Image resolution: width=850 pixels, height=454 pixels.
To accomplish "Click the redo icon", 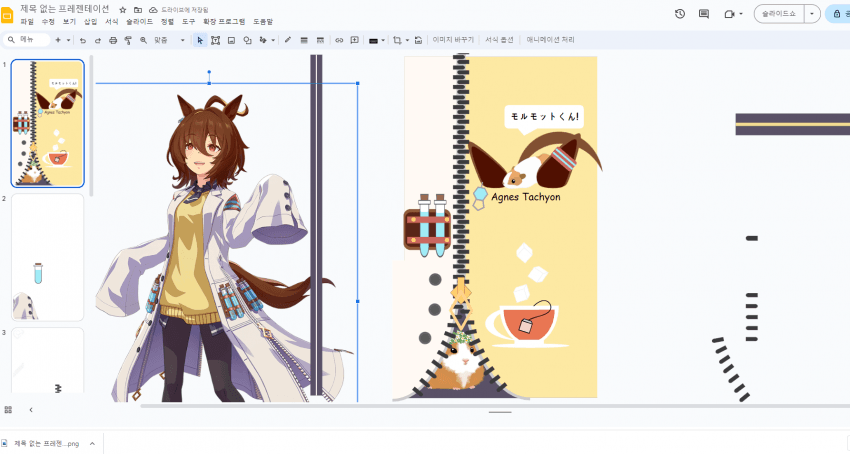I will coord(98,40).
